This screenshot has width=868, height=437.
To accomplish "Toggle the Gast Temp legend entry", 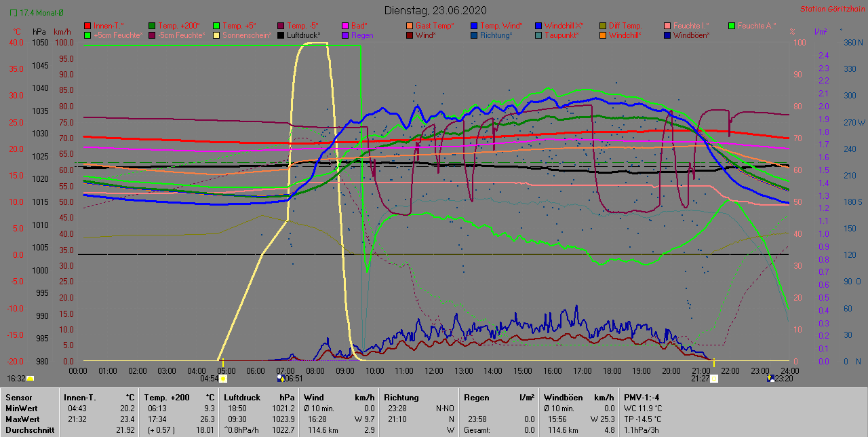I will click(429, 26).
